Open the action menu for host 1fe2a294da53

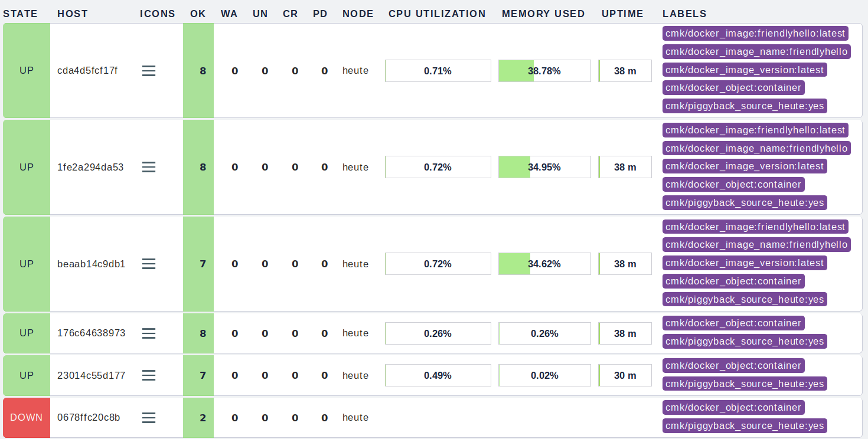[149, 167]
